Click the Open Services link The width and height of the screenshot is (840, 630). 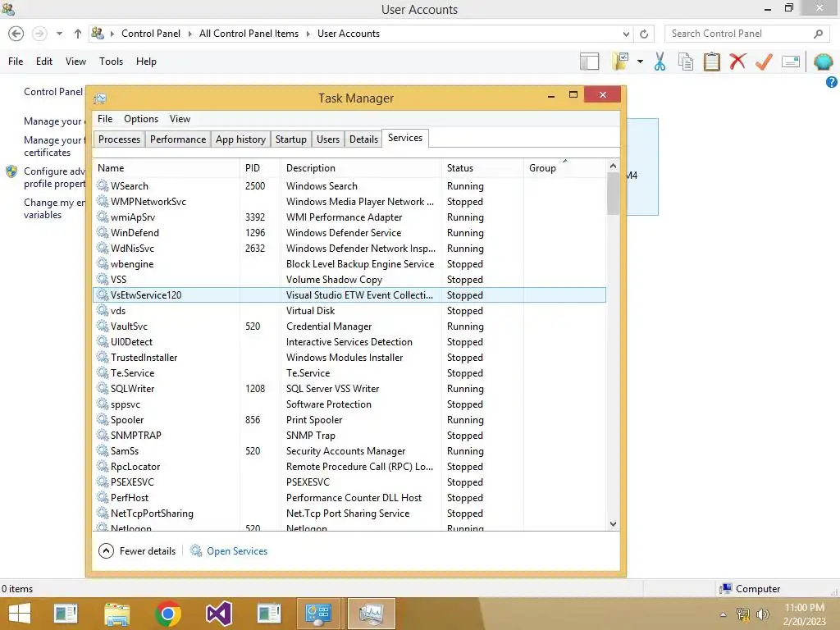237,551
